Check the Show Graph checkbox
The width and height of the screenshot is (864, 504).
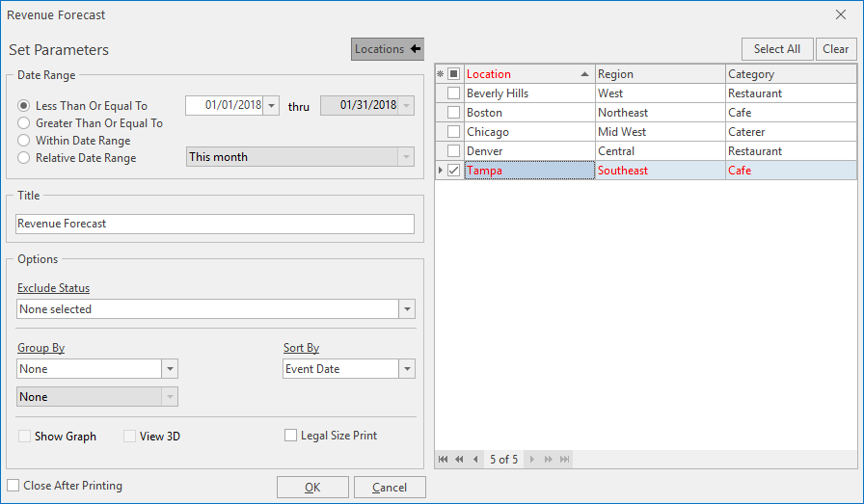[24, 437]
